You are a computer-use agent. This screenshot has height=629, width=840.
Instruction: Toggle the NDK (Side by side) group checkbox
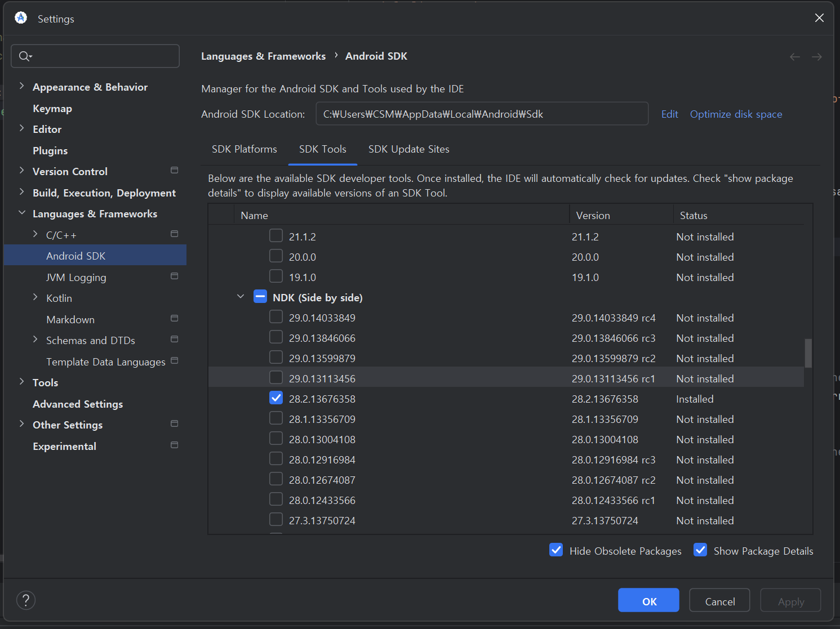[260, 296]
